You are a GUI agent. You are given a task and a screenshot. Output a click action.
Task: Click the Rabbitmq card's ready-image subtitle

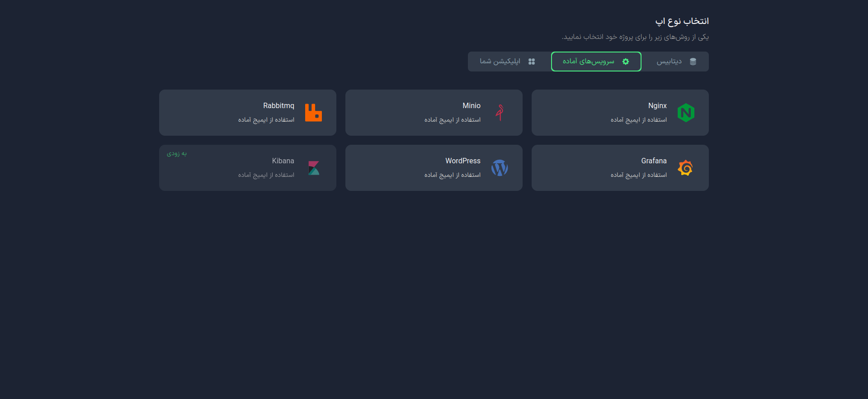[x=266, y=120]
